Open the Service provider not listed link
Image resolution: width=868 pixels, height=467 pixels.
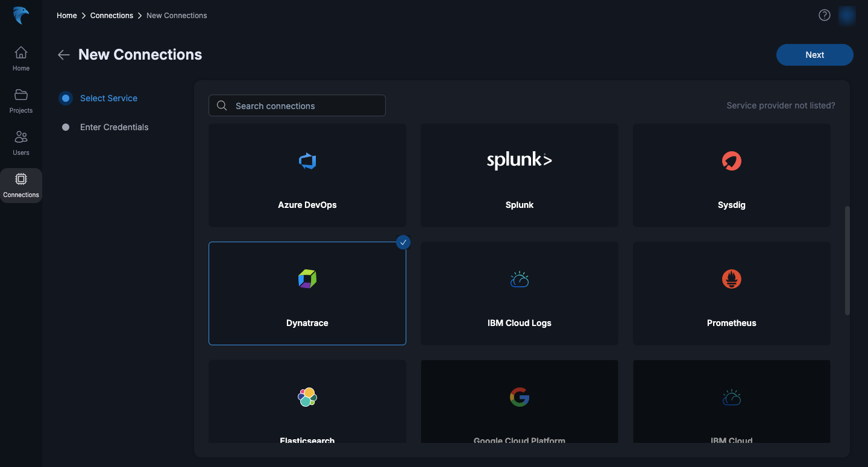coord(780,105)
